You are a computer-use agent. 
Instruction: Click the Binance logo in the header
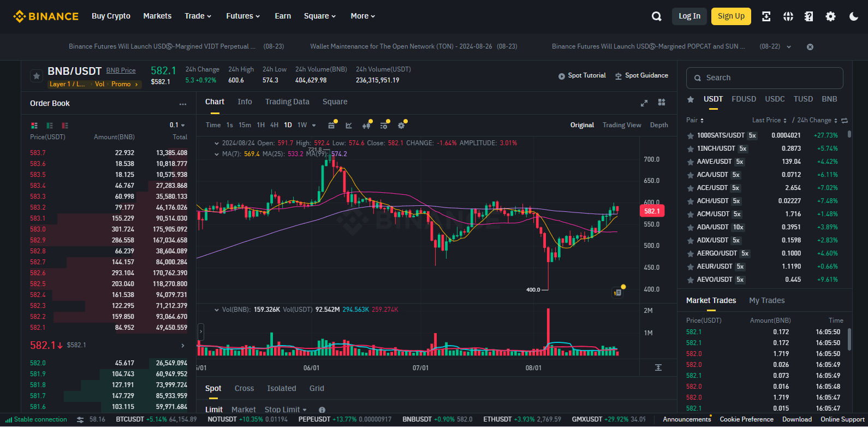point(46,16)
